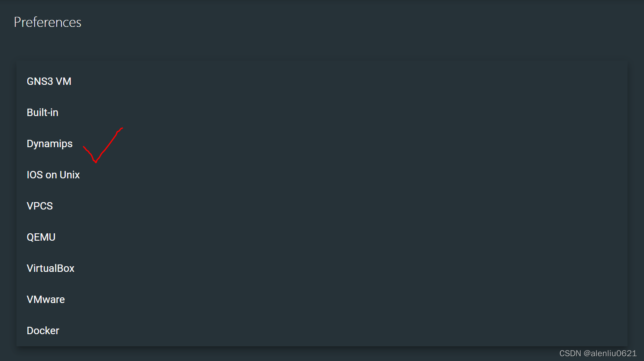Choose the VMware preferences item
This screenshot has width=644, height=361.
click(x=322, y=300)
